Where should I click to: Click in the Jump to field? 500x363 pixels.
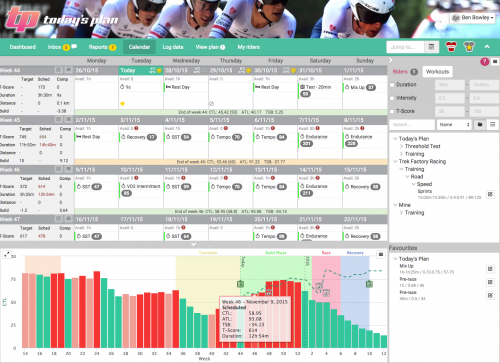405,47
